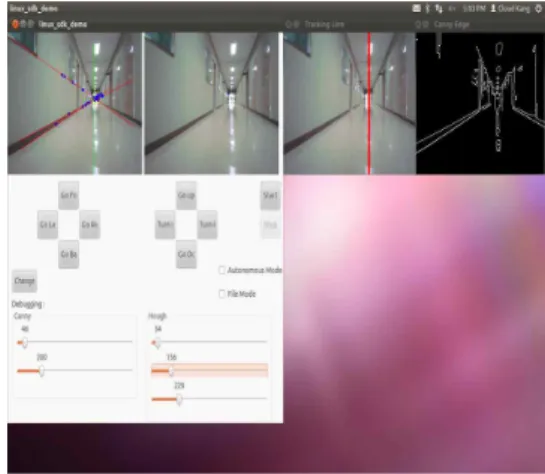The width and height of the screenshot is (545, 474).
Task: Open the network connection indicator
Action: (x=439, y=8)
